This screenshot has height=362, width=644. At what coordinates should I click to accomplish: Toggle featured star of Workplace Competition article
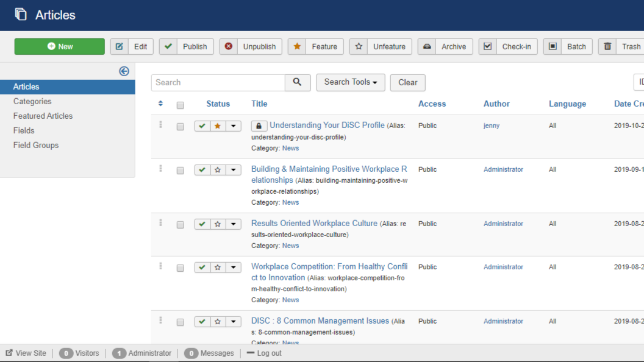tap(218, 268)
